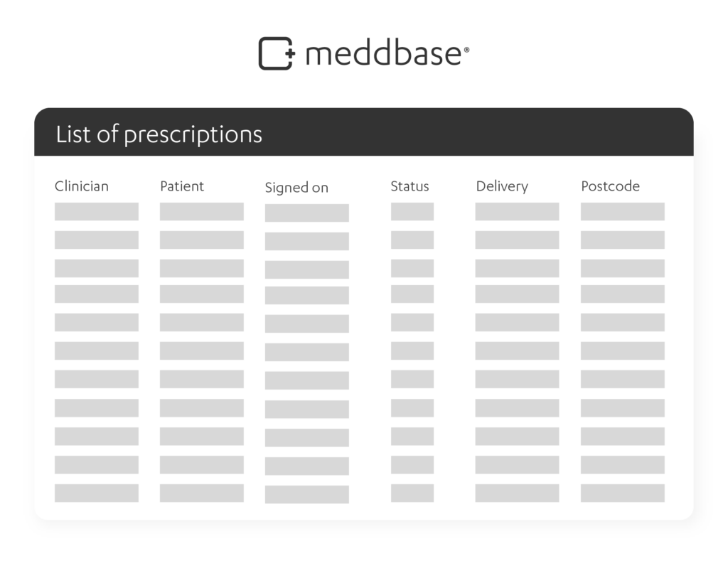Click the Signed on column header
Image resolution: width=728 pixels, height=566 pixels.
tap(296, 188)
